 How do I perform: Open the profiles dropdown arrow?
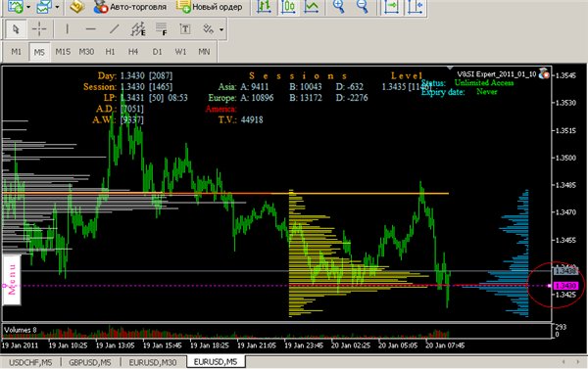[57, 7]
